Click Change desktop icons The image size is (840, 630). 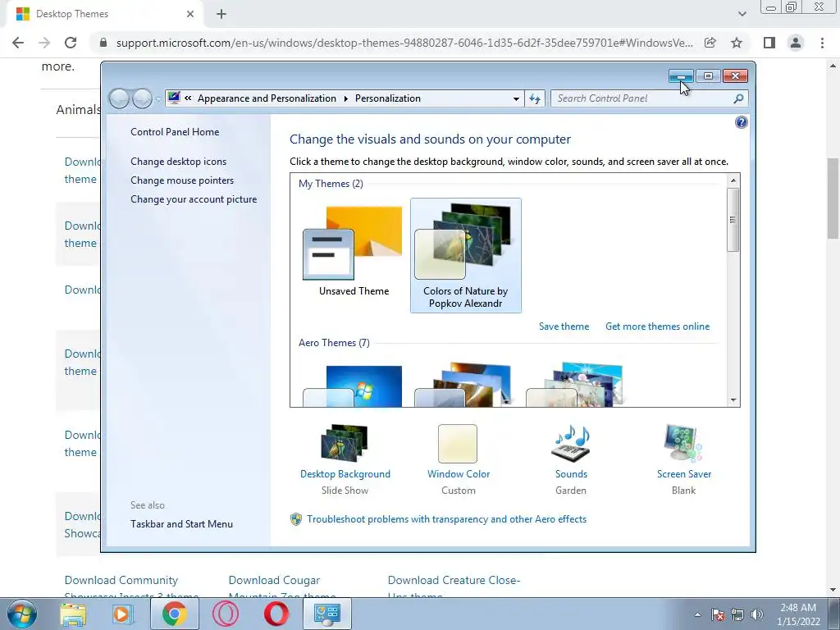point(178,162)
